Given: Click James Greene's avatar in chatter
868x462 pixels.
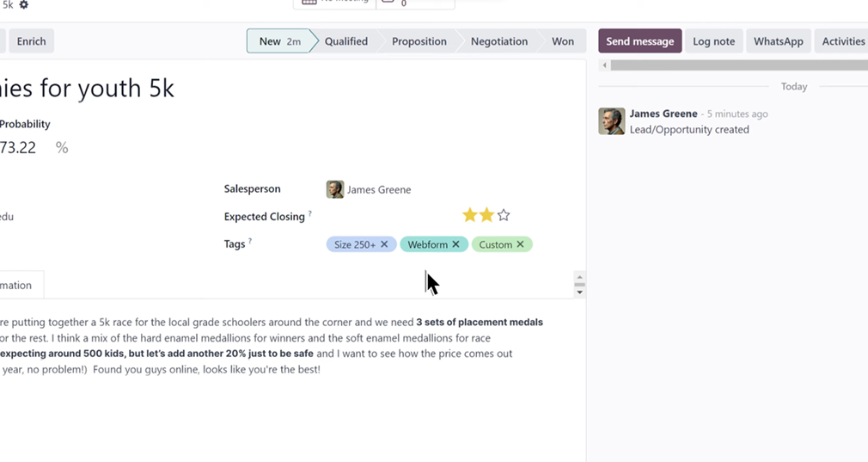Looking at the screenshot, I should (x=611, y=121).
